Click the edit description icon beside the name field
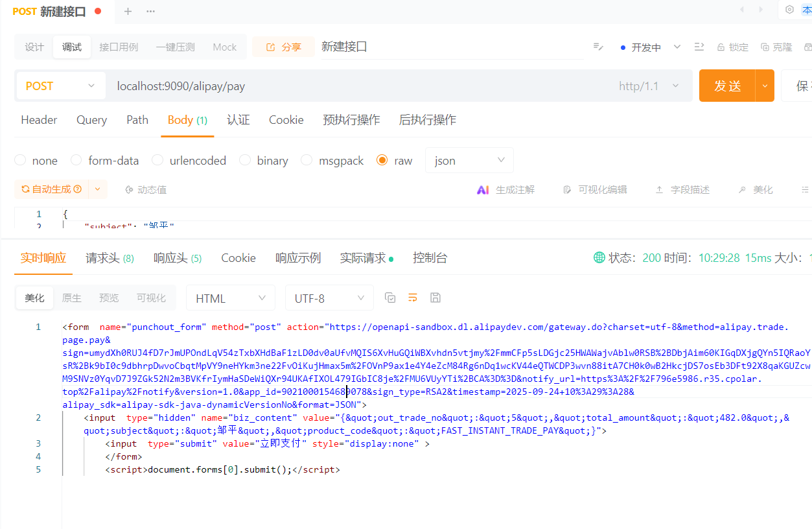Viewport: 812px width, 529px height. [x=598, y=47]
